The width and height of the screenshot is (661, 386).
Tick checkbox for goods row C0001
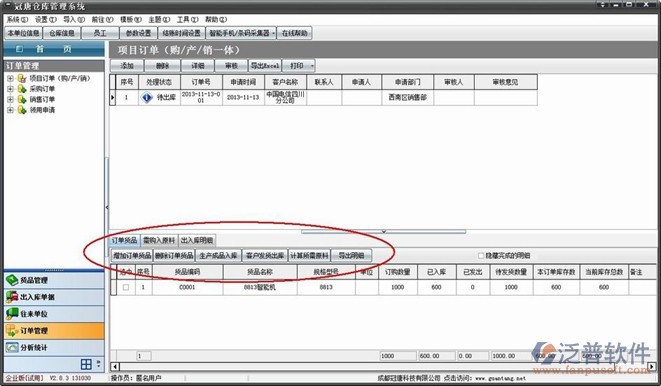(126, 287)
